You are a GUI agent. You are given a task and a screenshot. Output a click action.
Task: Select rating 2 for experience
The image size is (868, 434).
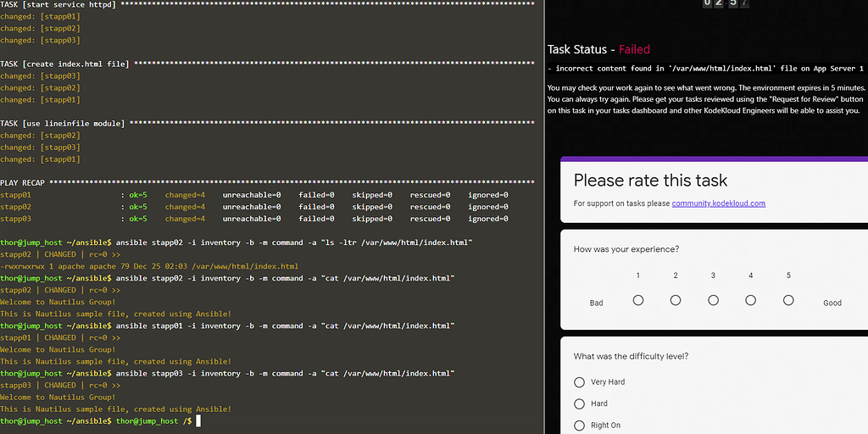[676, 300]
